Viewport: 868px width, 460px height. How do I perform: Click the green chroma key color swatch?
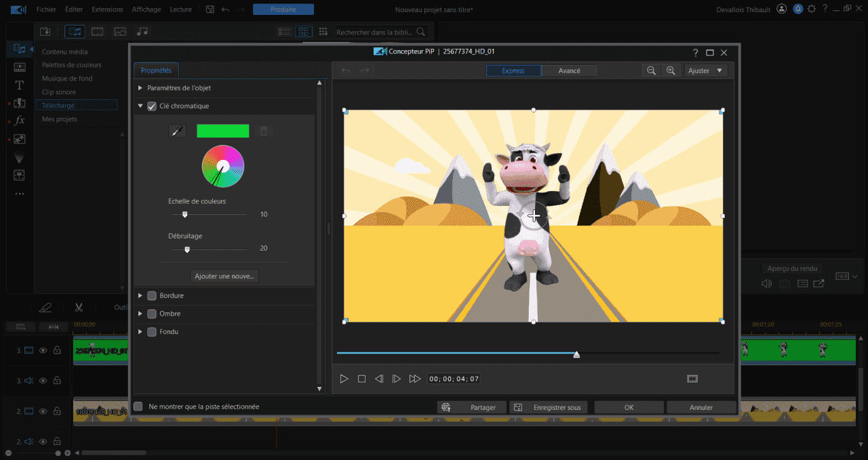pos(223,131)
